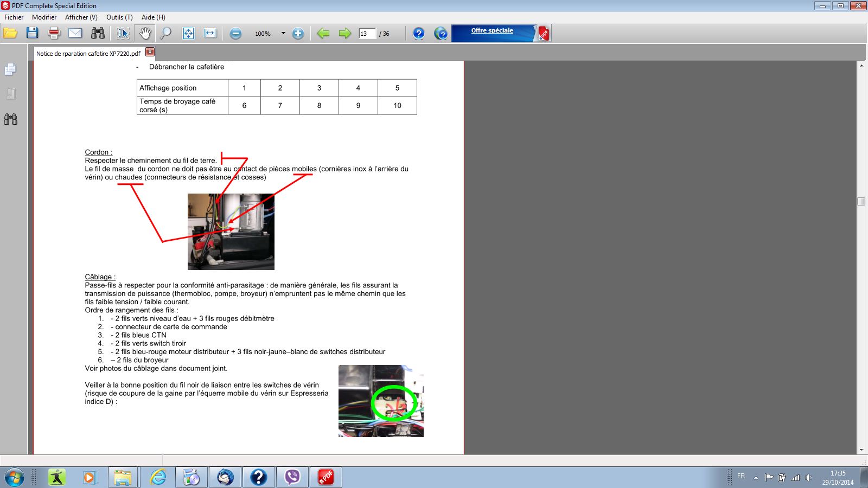
Task: Print the document
Action: [x=54, y=34]
